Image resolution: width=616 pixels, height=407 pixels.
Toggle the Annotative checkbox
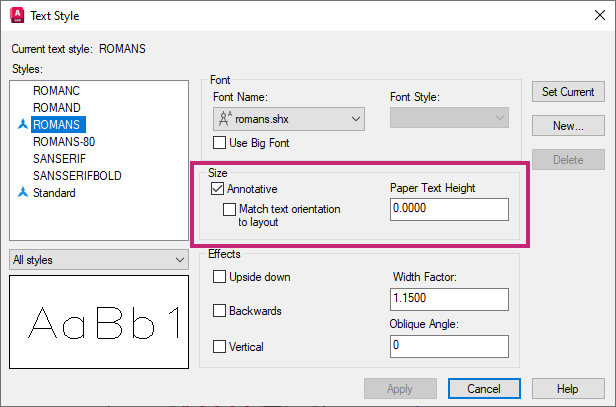tap(218, 188)
